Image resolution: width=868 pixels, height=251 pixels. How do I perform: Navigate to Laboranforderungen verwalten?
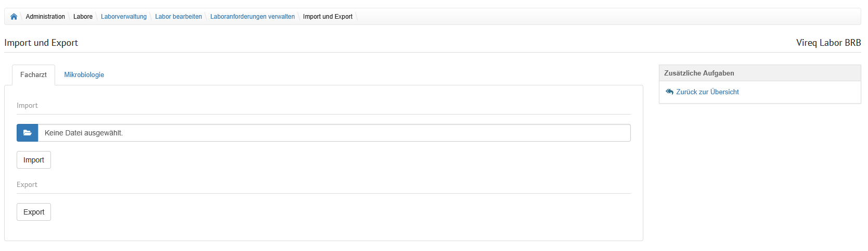click(x=252, y=17)
